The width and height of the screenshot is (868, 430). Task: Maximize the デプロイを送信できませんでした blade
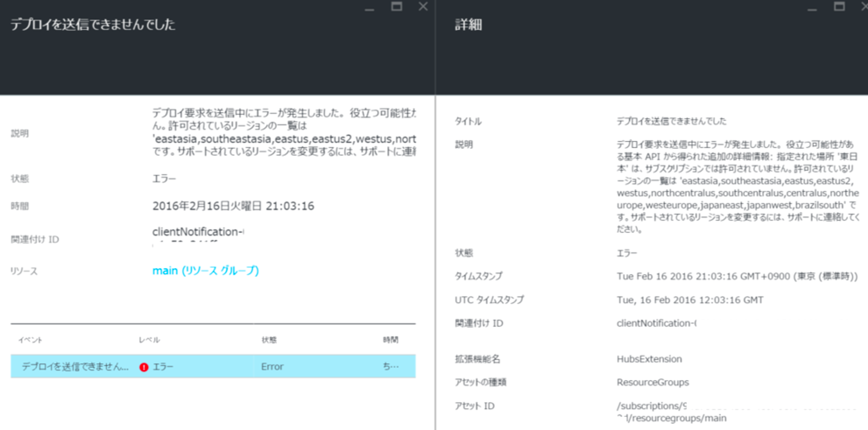(x=396, y=7)
